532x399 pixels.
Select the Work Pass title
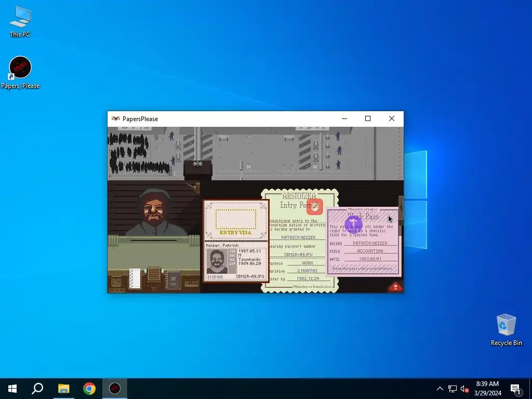pos(363,217)
